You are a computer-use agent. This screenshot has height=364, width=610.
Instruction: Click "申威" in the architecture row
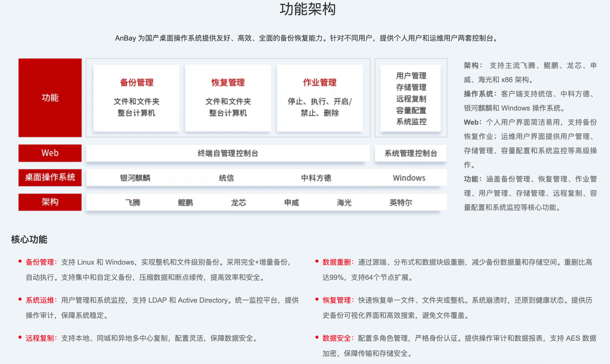pyautogui.click(x=292, y=202)
